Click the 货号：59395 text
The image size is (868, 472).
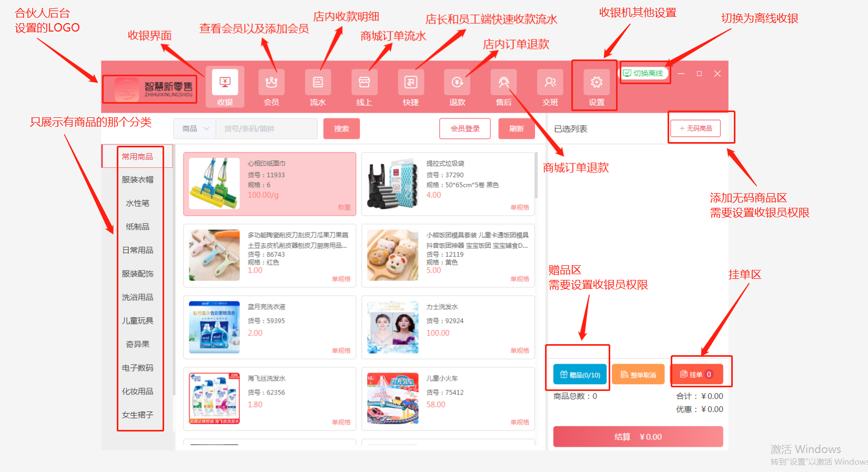tap(266, 321)
